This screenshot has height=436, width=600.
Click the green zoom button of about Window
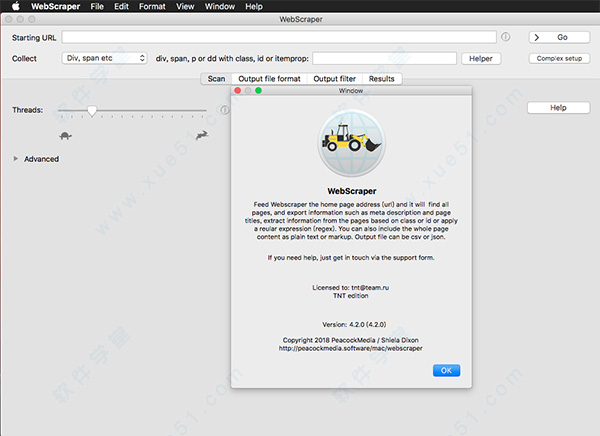click(x=258, y=90)
